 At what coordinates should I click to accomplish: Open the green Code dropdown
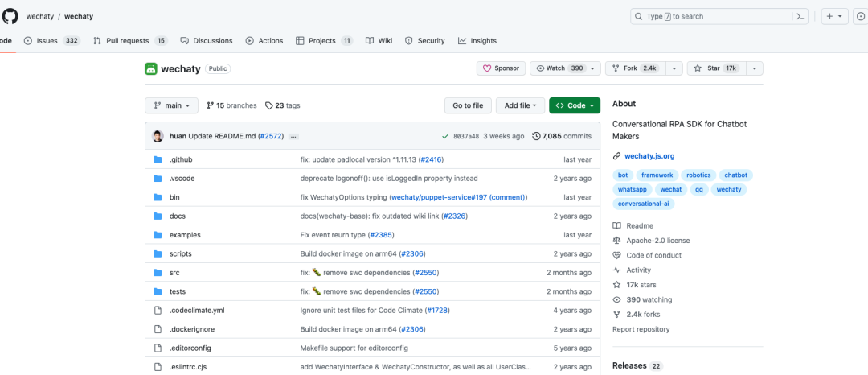pos(575,105)
